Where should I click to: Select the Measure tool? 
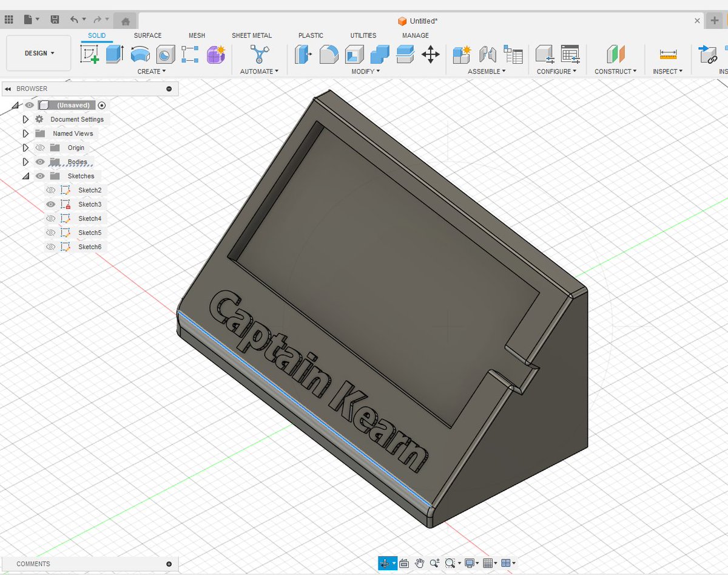click(x=668, y=55)
